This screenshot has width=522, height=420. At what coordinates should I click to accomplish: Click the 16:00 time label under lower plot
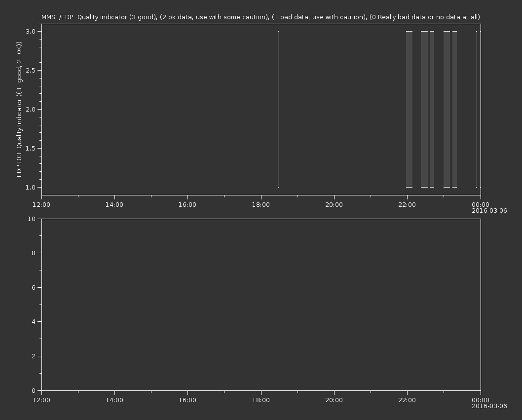(187, 400)
